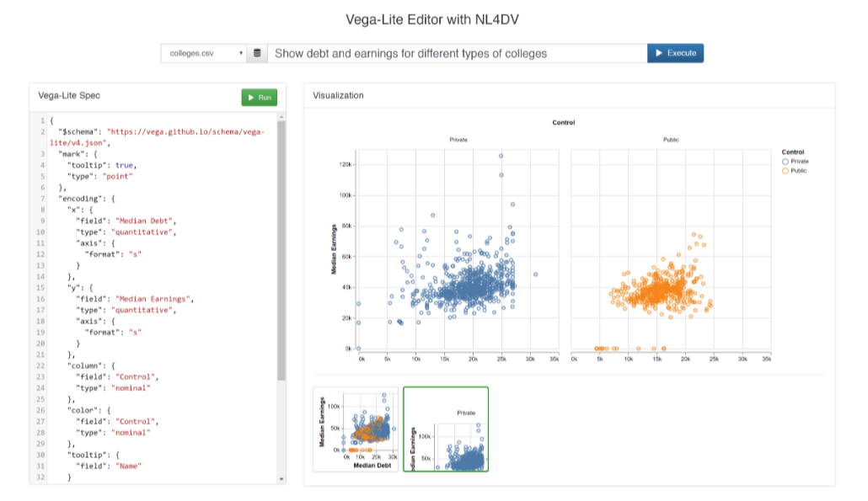Image resolution: width=868 pixels, height=501 pixels.
Task: Click the code editor's scroll down arrow
Action: [281, 478]
